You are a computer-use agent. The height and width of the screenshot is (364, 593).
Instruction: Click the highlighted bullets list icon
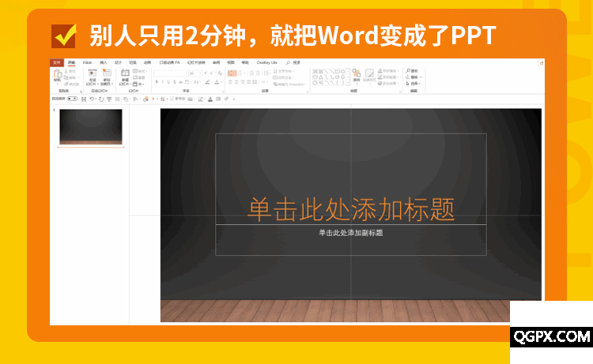(232, 73)
